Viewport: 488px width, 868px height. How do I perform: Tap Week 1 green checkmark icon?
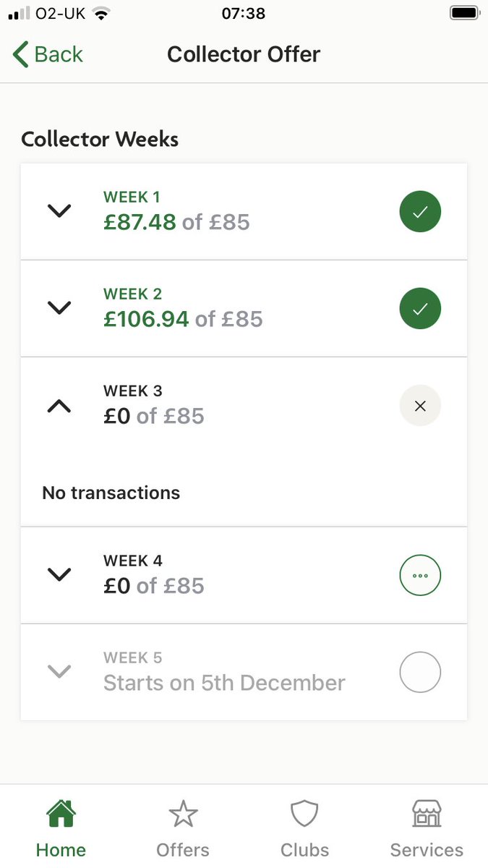pos(420,211)
